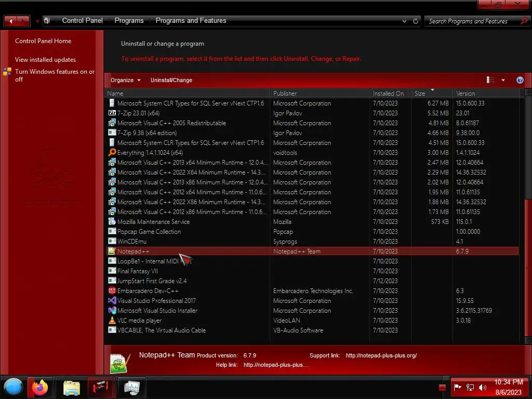Click Embarcadero Technologies Inc. publisher cell

pyautogui.click(x=313, y=291)
